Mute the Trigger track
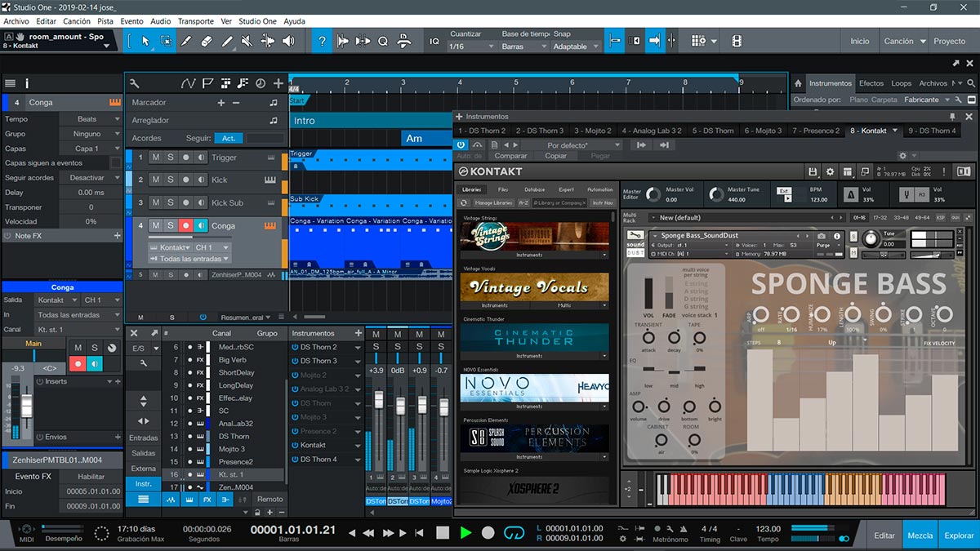Screen dimensions: 980x551 coord(155,158)
